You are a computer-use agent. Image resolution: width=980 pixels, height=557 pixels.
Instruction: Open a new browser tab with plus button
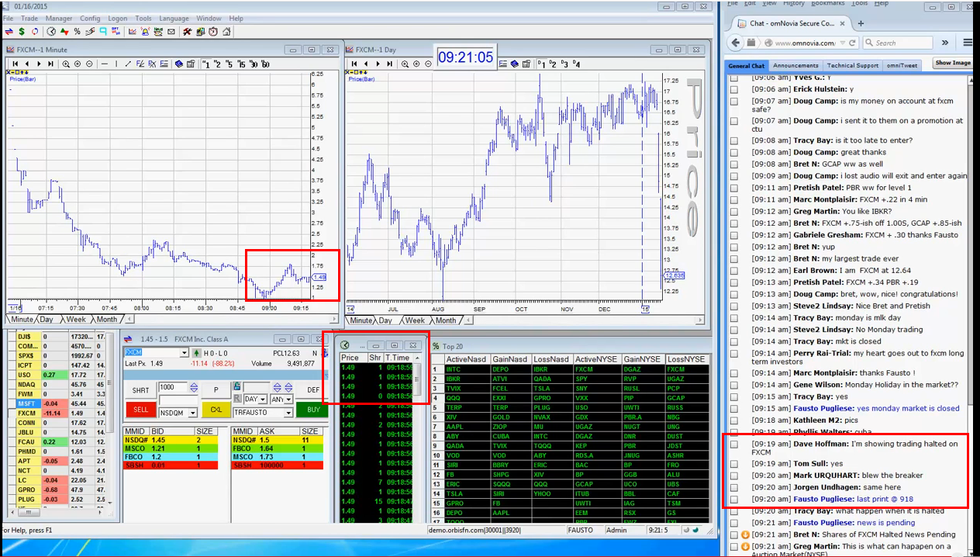pos(861,23)
